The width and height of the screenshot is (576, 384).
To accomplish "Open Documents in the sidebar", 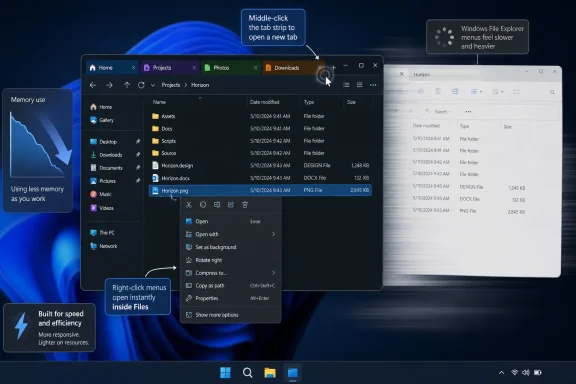I will [x=106, y=168].
